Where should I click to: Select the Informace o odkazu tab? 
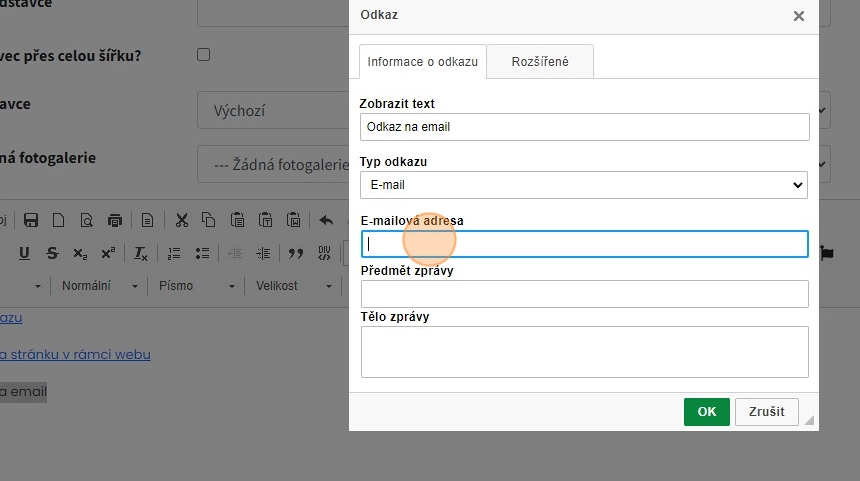click(422, 62)
